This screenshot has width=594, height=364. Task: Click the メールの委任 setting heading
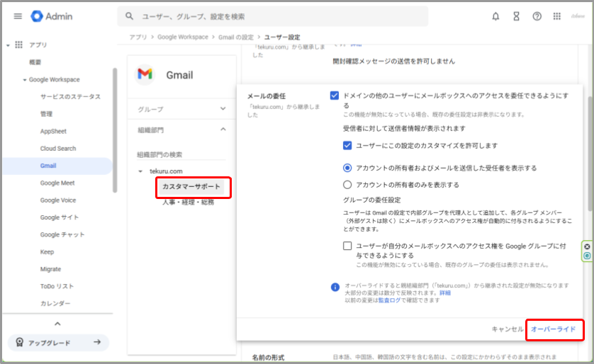tap(267, 96)
